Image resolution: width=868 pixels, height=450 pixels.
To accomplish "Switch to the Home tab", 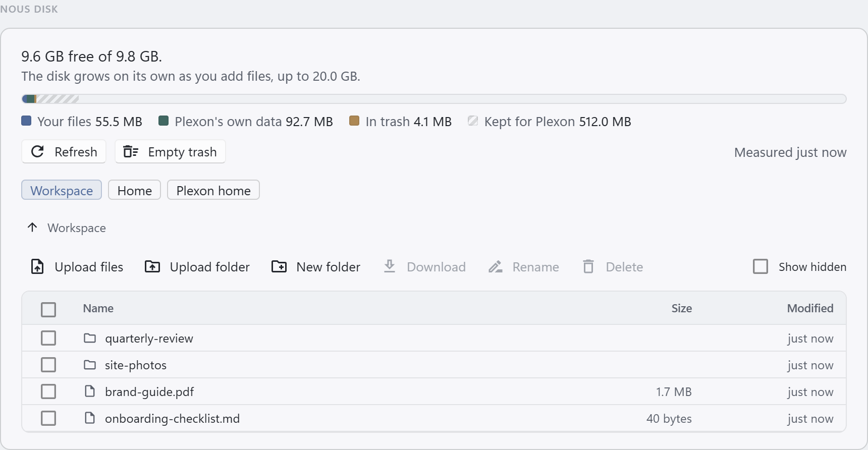I will [135, 190].
